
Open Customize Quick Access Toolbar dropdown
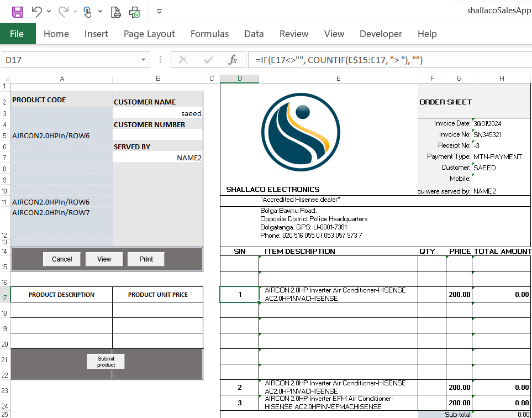click(159, 12)
